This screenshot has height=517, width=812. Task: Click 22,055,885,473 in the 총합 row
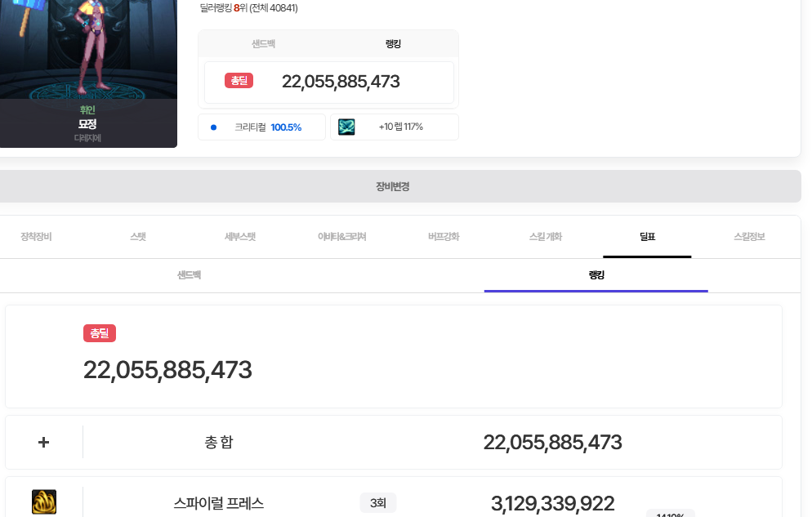click(552, 443)
